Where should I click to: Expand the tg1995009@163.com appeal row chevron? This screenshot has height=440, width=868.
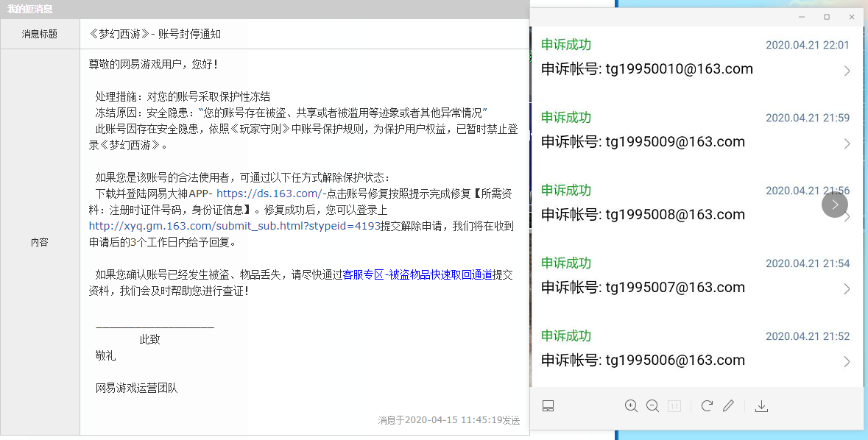click(x=847, y=143)
